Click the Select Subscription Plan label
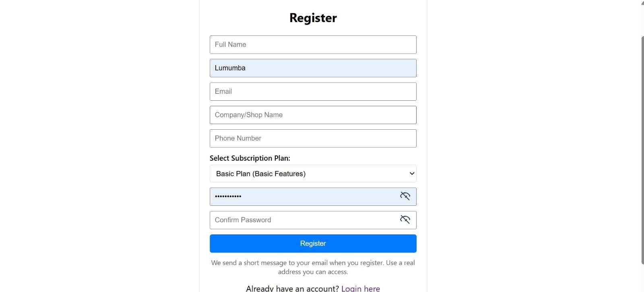Image resolution: width=644 pixels, height=292 pixels. point(250,158)
